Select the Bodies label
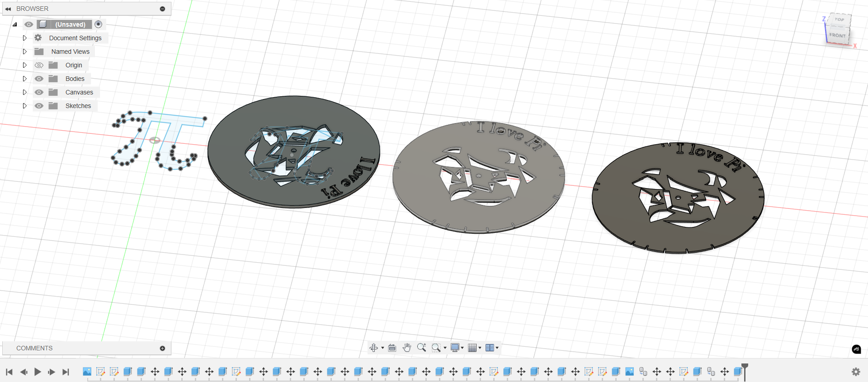This screenshot has height=382, width=868. [x=75, y=79]
